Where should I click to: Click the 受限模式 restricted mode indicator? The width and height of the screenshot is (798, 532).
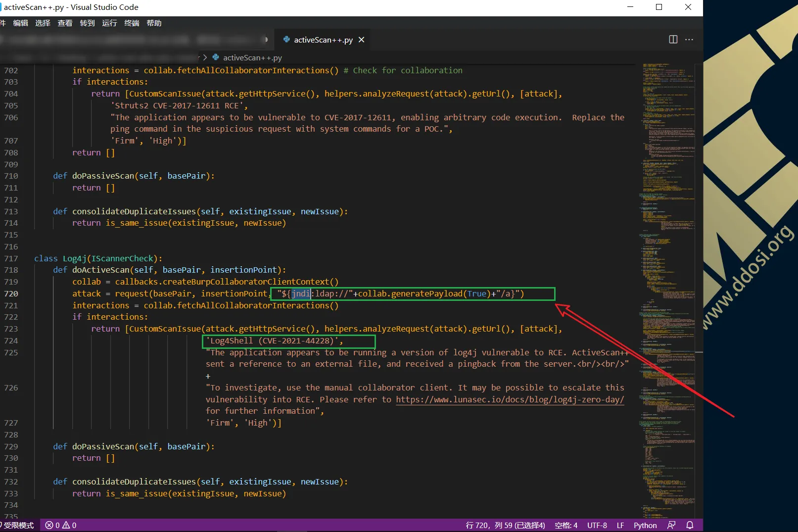[18, 526]
